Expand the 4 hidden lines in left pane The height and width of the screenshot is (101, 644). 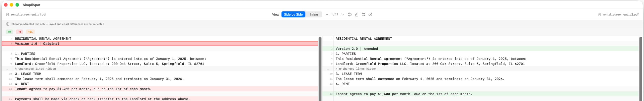(x=35, y=69)
